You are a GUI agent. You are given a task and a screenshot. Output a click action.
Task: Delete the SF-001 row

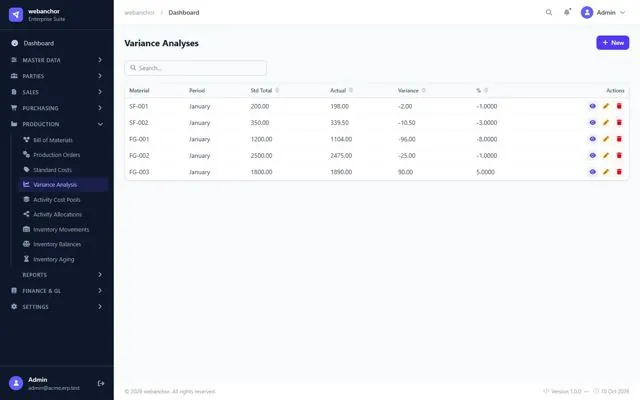coord(619,106)
